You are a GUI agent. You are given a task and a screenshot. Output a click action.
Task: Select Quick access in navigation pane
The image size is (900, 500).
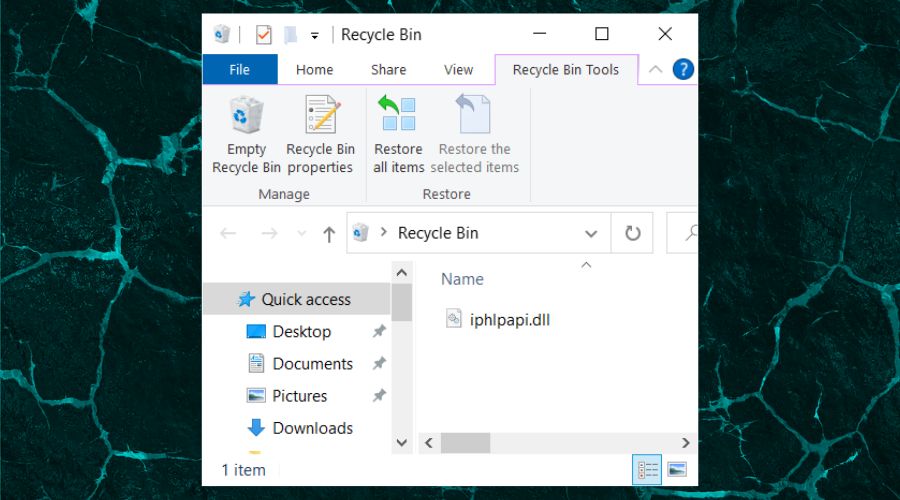tap(297, 299)
